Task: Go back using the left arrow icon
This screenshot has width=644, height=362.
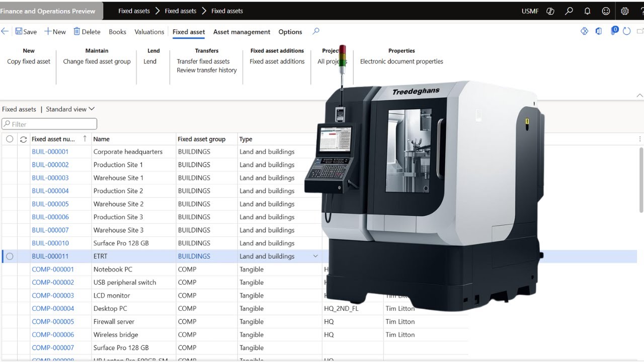Action: point(5,31)
